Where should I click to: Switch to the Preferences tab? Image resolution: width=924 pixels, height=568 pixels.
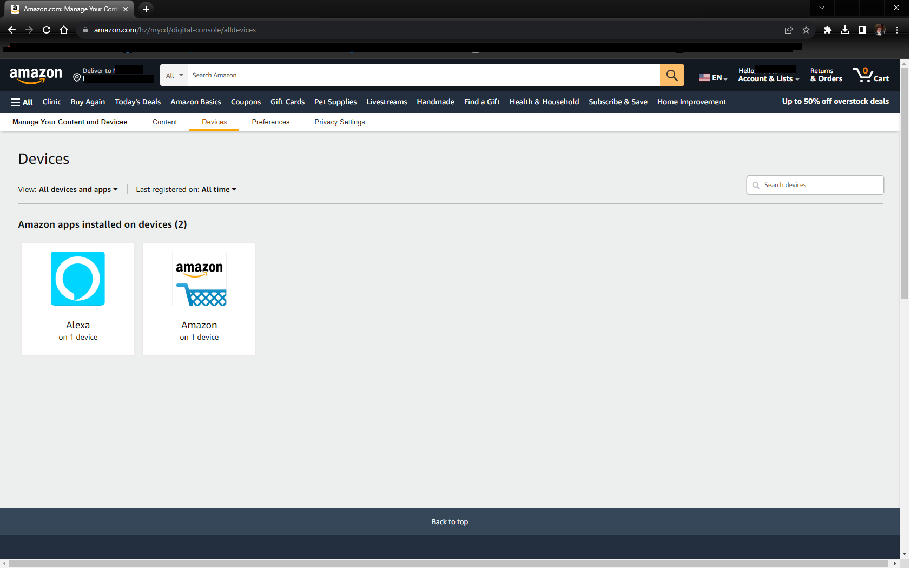[270, 122]
